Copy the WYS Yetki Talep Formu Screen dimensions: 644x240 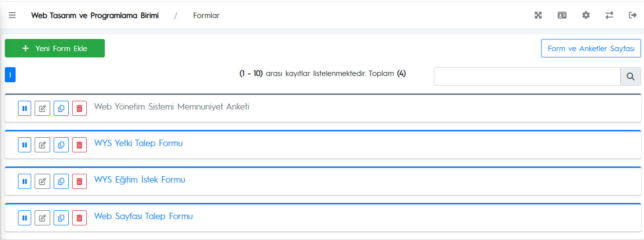pyautogui.click(x=61, y=145)
